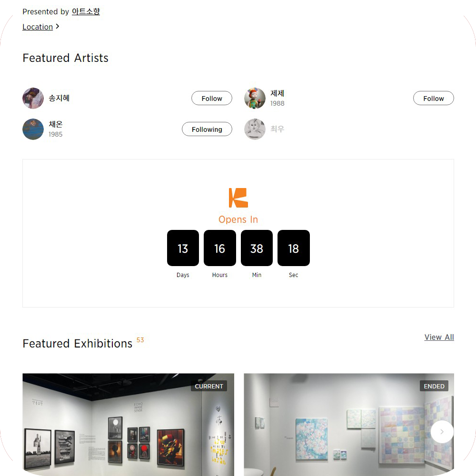Click the artist name 제제

click(x=277, y=93)
